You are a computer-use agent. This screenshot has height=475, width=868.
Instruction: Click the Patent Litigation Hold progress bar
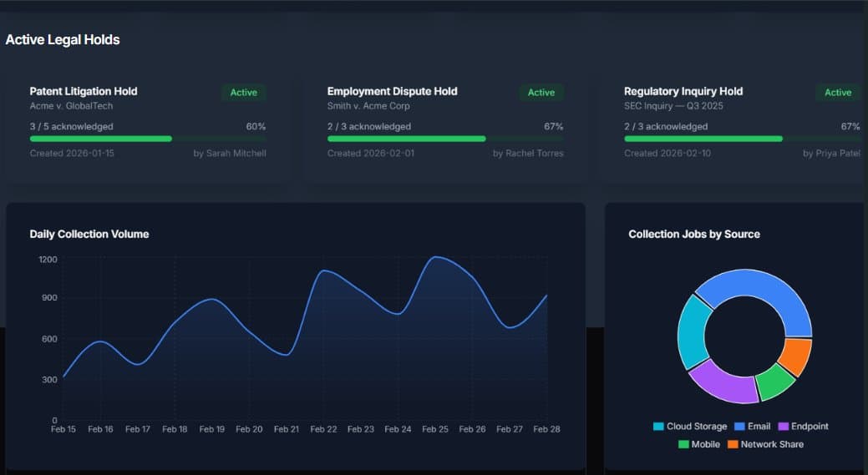(148, 139)
